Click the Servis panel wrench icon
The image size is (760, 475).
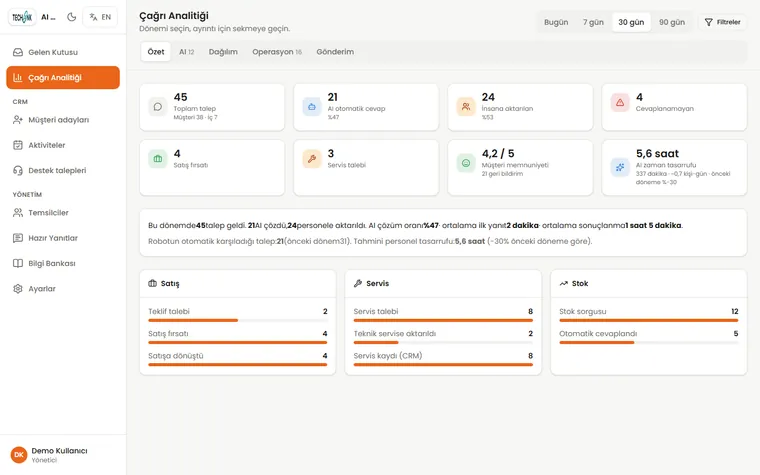pyautogui.click(x=358, y=283)
